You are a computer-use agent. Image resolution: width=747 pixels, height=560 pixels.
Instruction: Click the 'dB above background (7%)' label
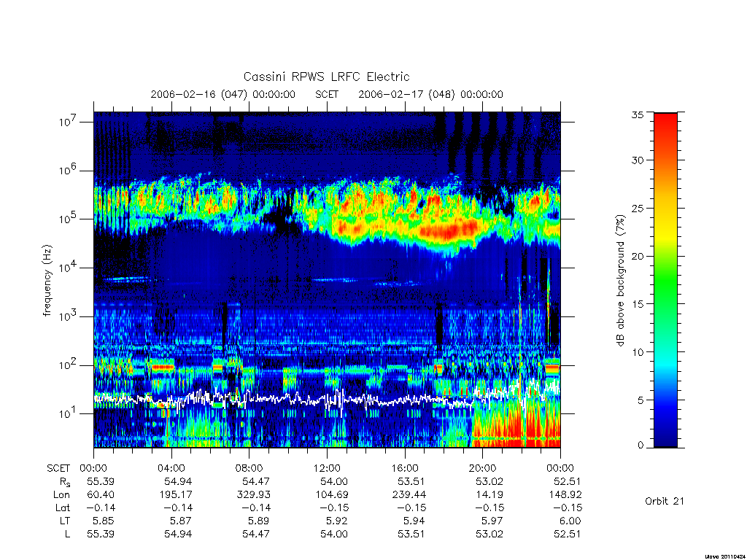pyautogui.click(x=620, y=281)
